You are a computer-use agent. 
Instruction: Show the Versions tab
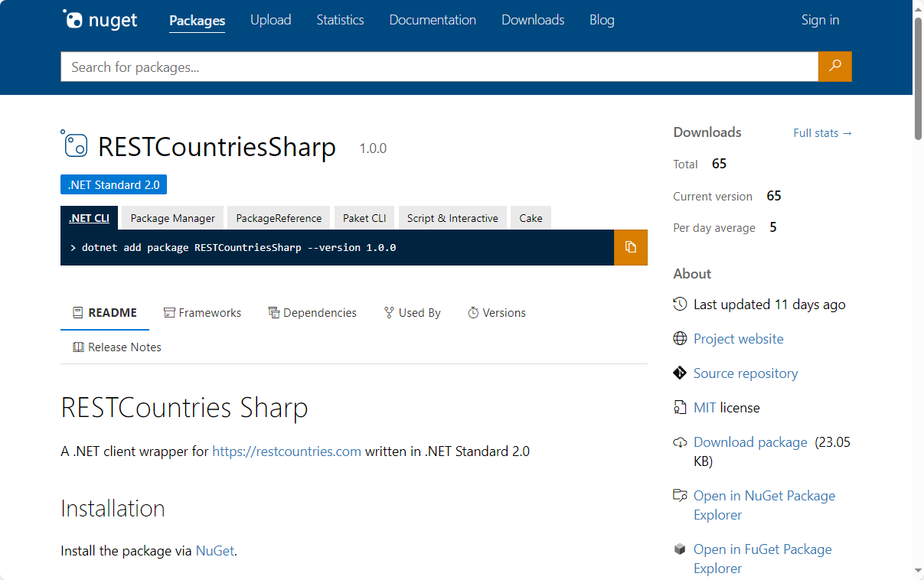pos(496,313)
